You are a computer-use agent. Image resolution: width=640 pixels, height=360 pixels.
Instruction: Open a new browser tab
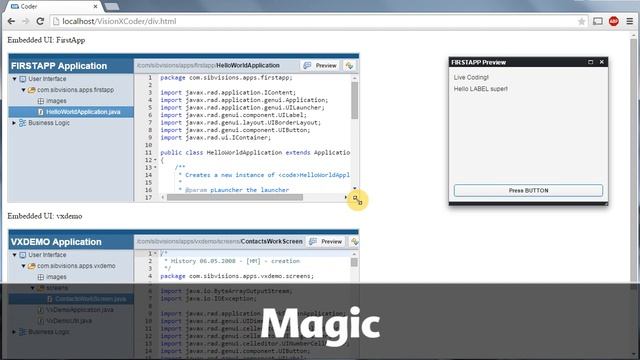[111, 6]
